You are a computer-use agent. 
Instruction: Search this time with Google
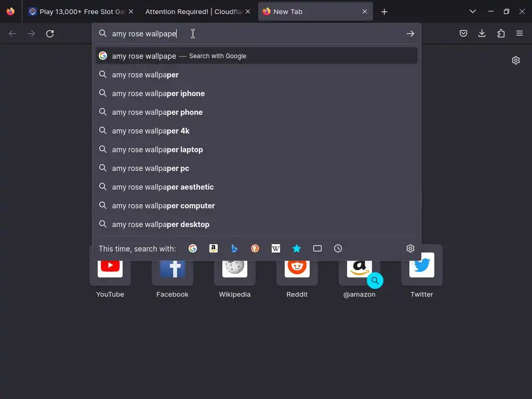[193, 248]
